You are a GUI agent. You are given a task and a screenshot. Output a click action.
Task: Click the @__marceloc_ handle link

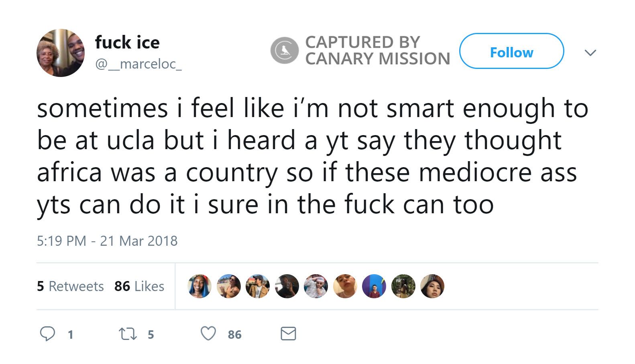138,64
